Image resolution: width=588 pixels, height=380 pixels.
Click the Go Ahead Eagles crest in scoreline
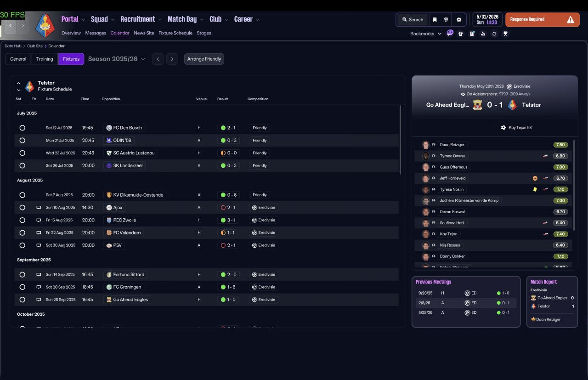coord(478,105)
